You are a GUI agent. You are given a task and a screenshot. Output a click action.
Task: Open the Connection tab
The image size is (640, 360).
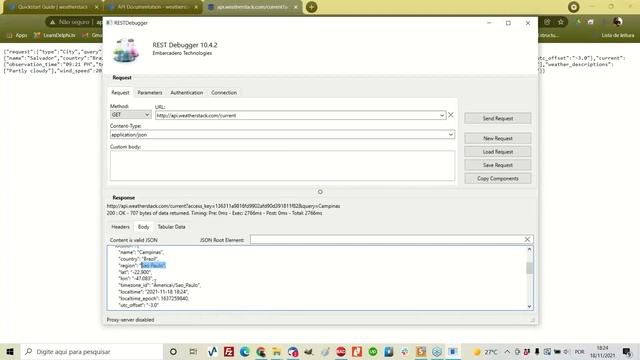(x=224, y=93)
